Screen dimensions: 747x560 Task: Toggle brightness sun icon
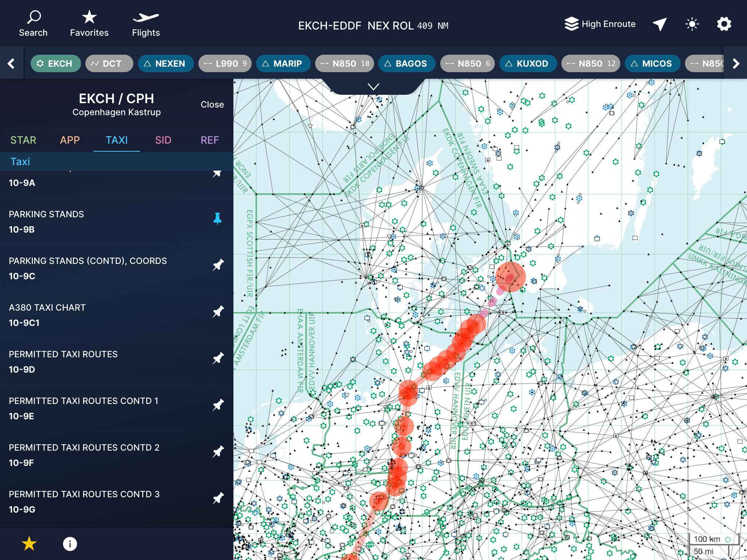[x=692, y=24]
